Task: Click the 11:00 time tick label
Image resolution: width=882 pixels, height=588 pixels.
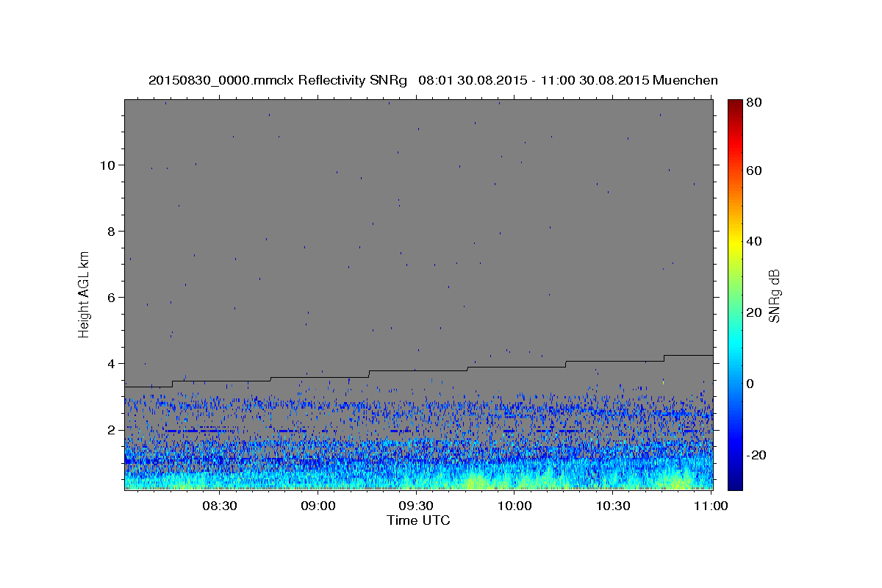Action: tap(711, 506)
